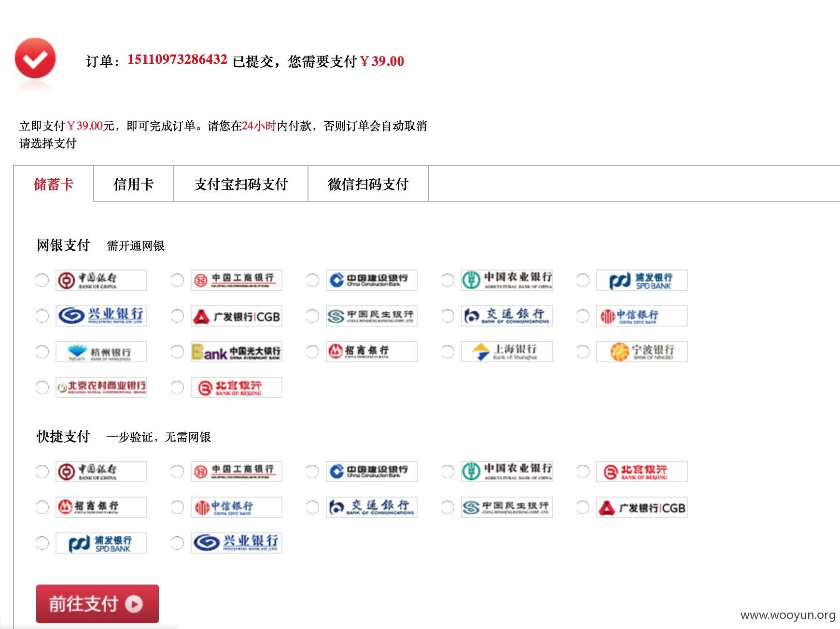Select 浦发银行 radio under 快捷支付
This screenshot has width=840, height=629.
click(x=42, y=543)
